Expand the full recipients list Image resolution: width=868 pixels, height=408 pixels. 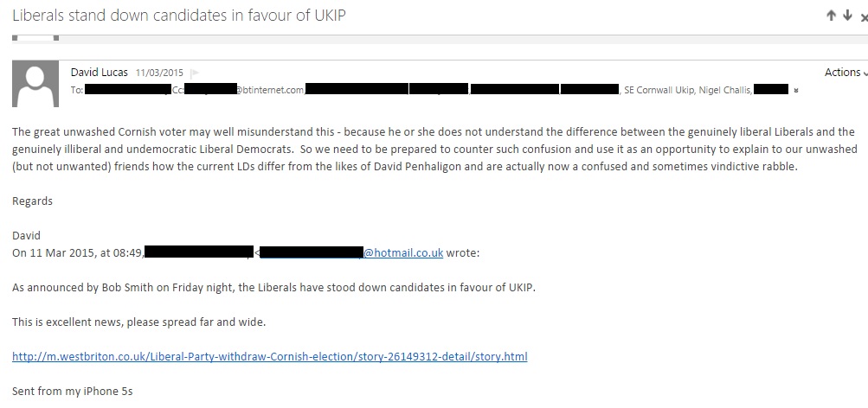(796, 89)
